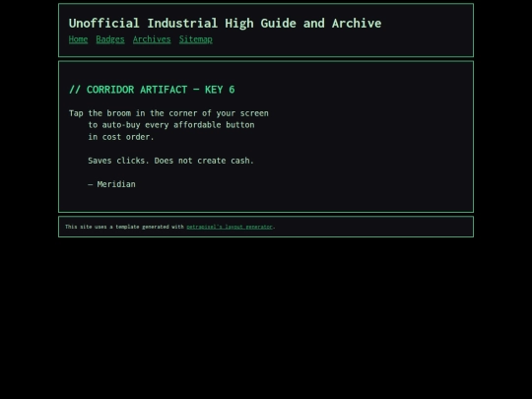Click the line 'Tap the broom in the corner of your screen'
The width and height of the screenshot is (532, 399).
click(168, 113)
